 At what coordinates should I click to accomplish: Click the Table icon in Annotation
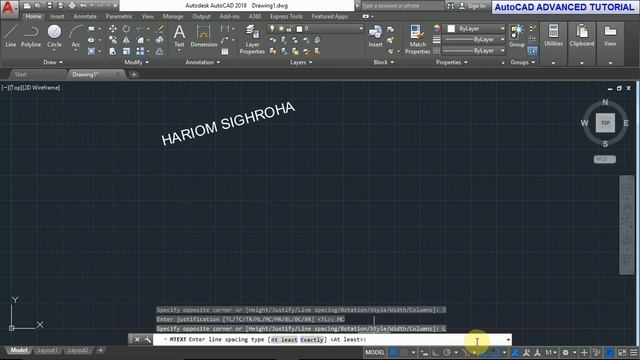225,51
